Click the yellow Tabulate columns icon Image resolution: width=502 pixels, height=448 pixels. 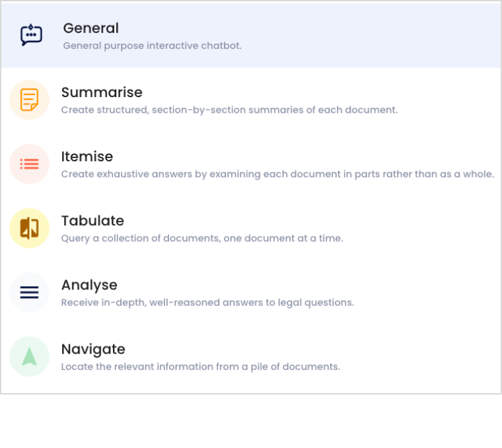click(x=29, y=228)
